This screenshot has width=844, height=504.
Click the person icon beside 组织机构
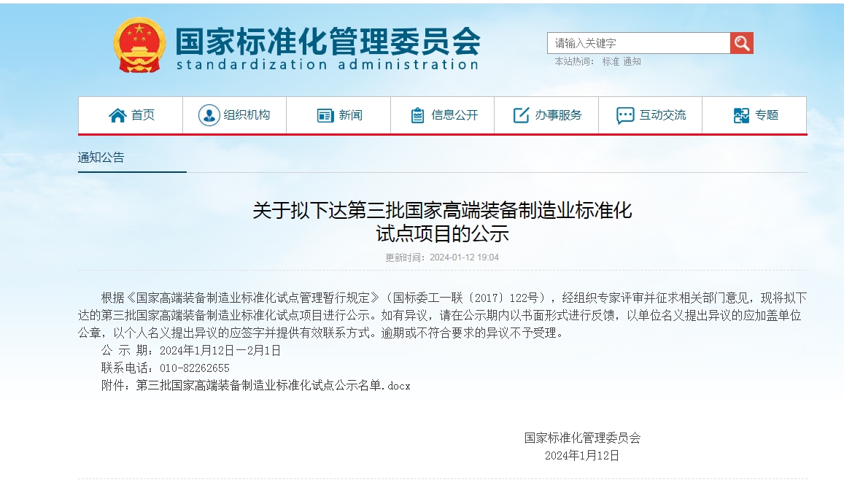(x=209, y=115)
